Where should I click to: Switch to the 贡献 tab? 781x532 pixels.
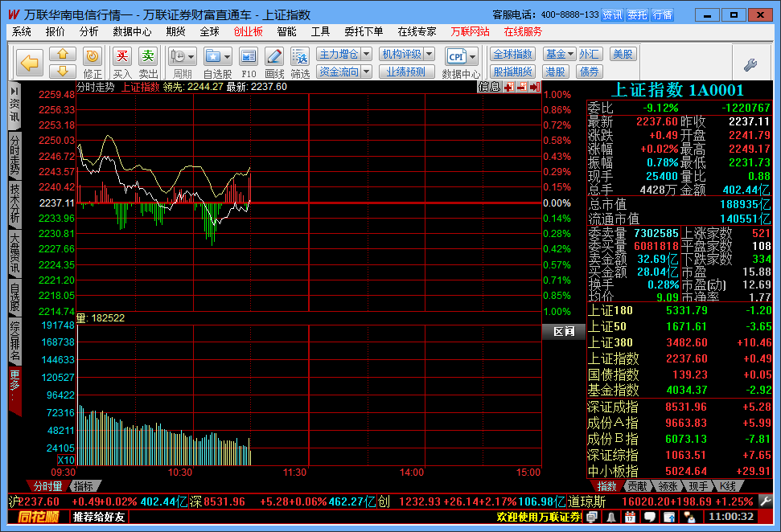pyautogui.click(x=636, y=486)
